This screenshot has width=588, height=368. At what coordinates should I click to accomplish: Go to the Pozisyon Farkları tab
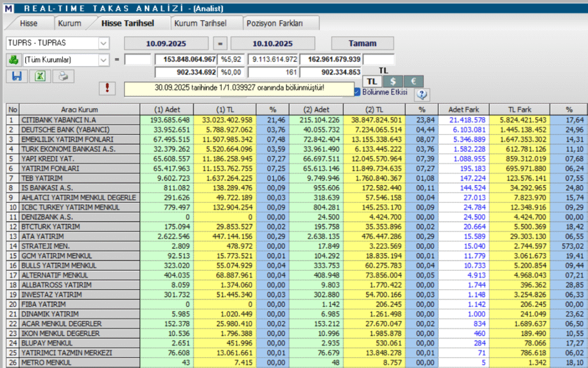click(x=274, y=23)
